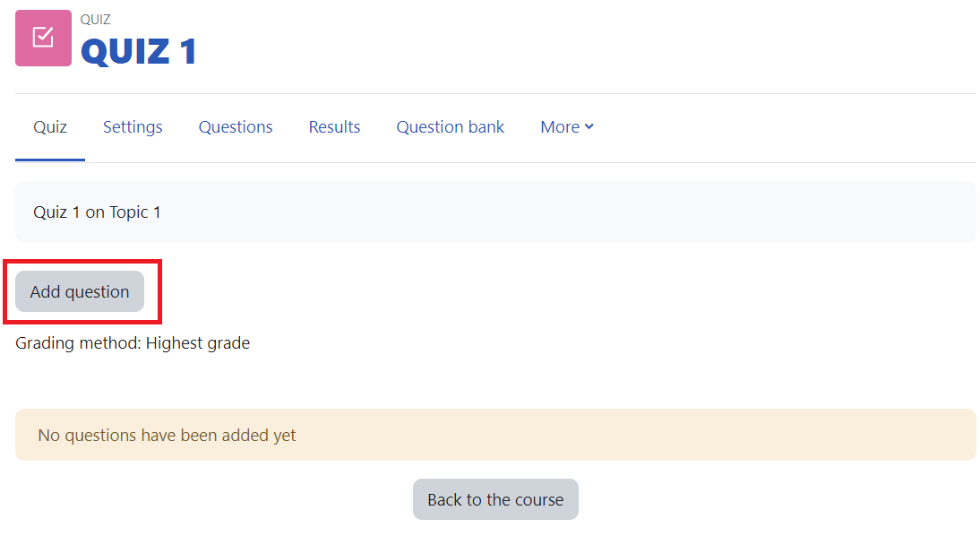Click Back to the course button
The image size is (980, 545).
(495, 500)
